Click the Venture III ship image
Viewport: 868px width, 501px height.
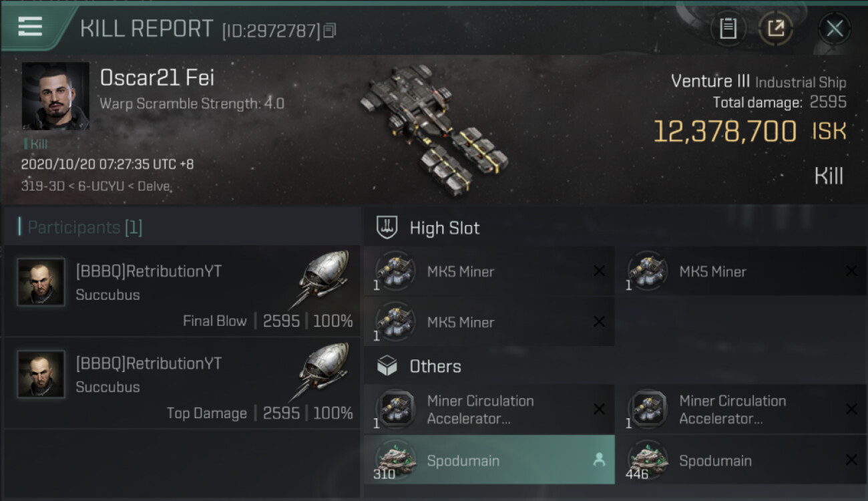click(x=434, y=127)
